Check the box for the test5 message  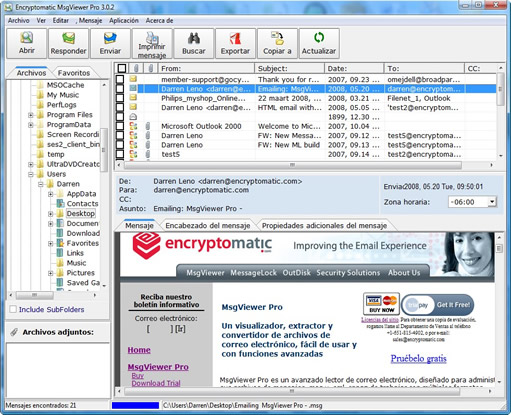120,154
